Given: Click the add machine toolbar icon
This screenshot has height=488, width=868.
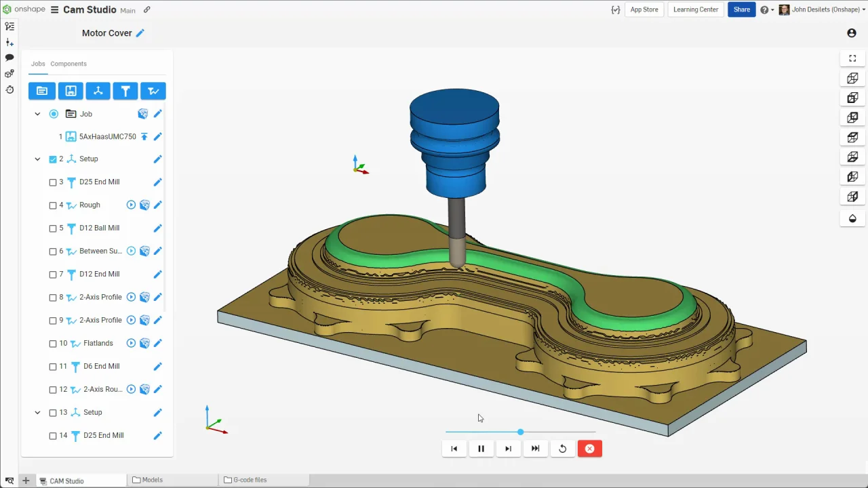Looking at the screenshot, I should pyautogui.click(x=70, y=91).
